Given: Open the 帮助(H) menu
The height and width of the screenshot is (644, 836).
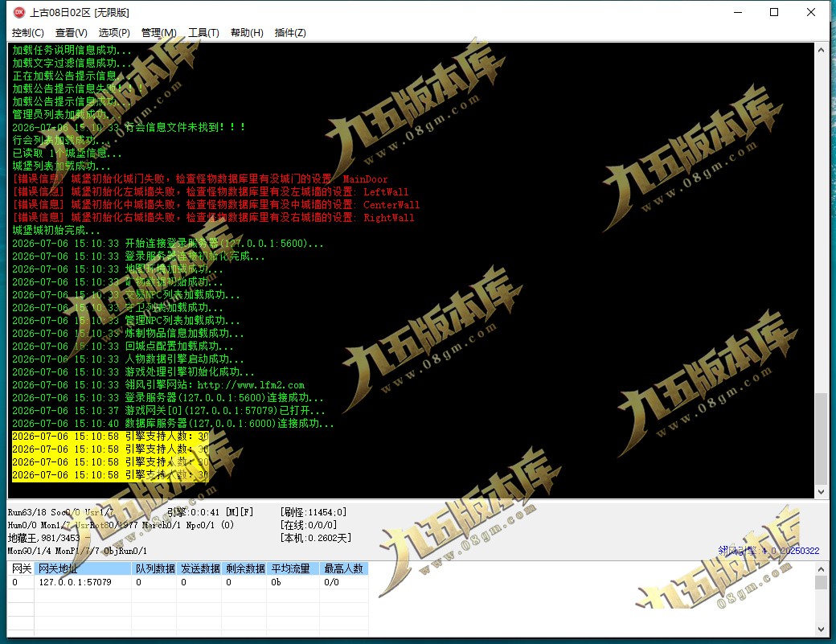Looking at the screenshot, I should click(x=247, y=32).
